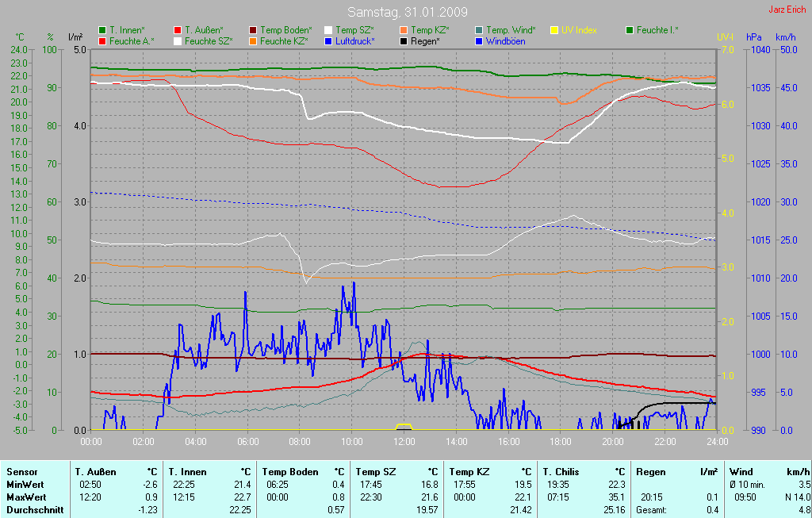Click the Durchschnitt row label
Image resolution: width=812 pixels, height=518 pixels.
click(x=34, y=509)
